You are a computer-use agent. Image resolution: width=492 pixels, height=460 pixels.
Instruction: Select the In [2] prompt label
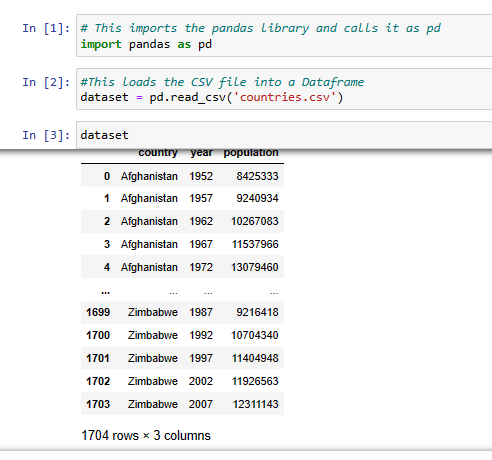(46, 82)
